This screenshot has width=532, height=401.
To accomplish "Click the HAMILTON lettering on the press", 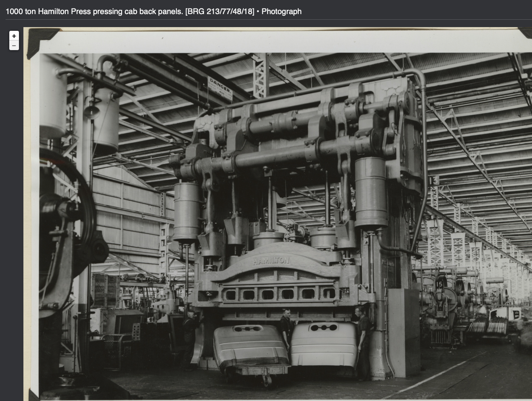I will pyautogui.click(x=271, y=261).
